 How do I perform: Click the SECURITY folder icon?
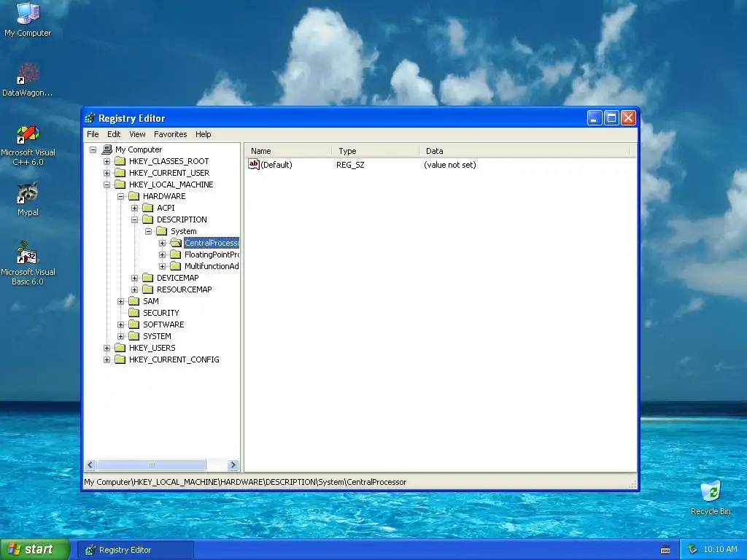coord(134,313)
